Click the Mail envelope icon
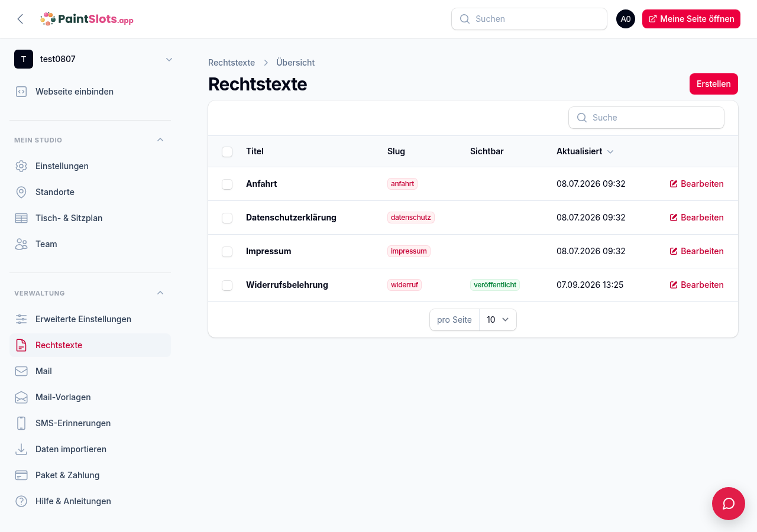757x532 pixels. [x=21, y=371]
